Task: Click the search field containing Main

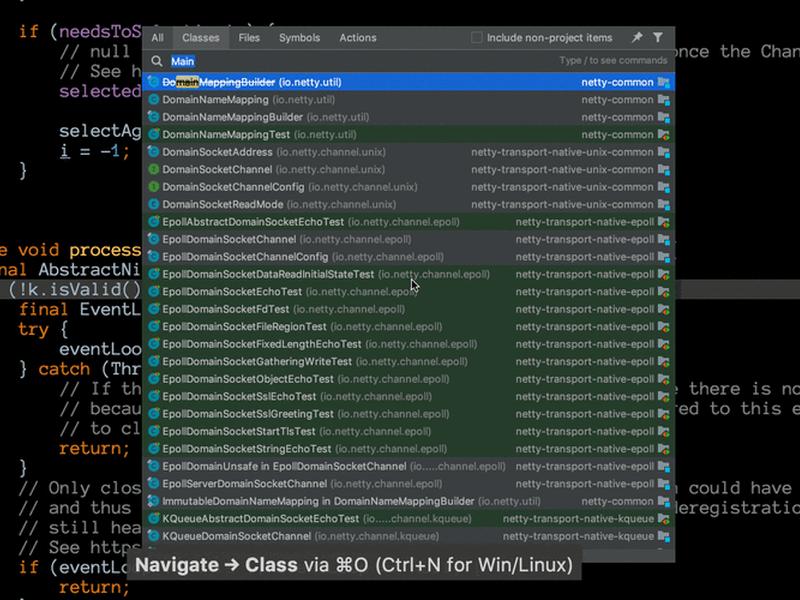Action: [408, 61]
